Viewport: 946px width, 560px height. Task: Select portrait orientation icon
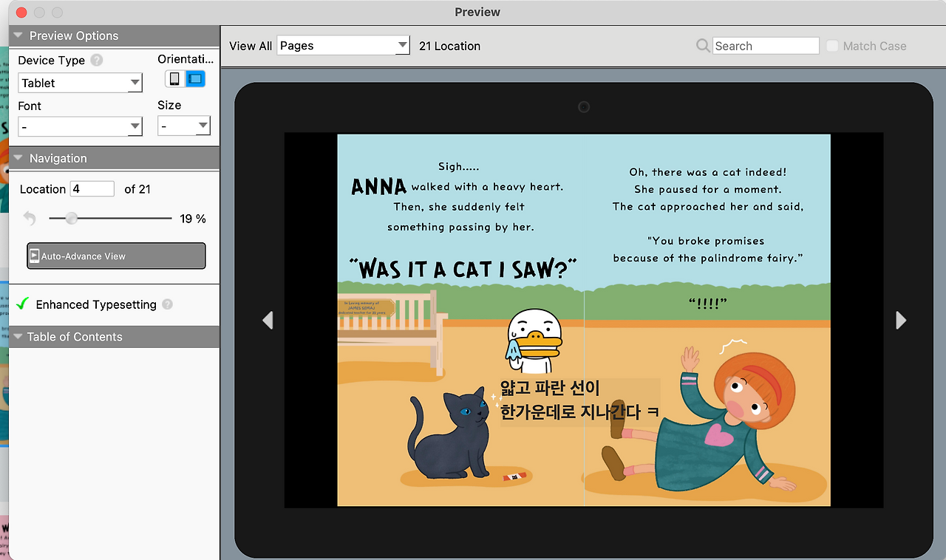point(174,79)
